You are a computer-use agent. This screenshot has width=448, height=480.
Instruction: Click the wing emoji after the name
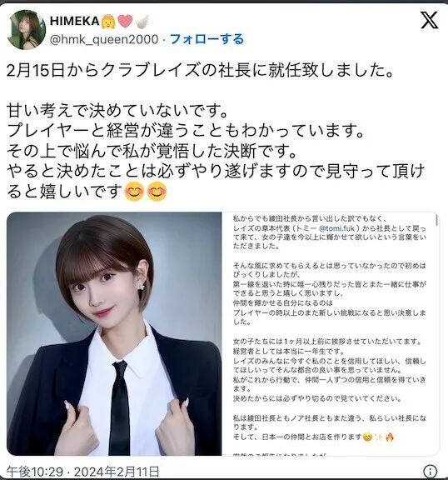142,22
